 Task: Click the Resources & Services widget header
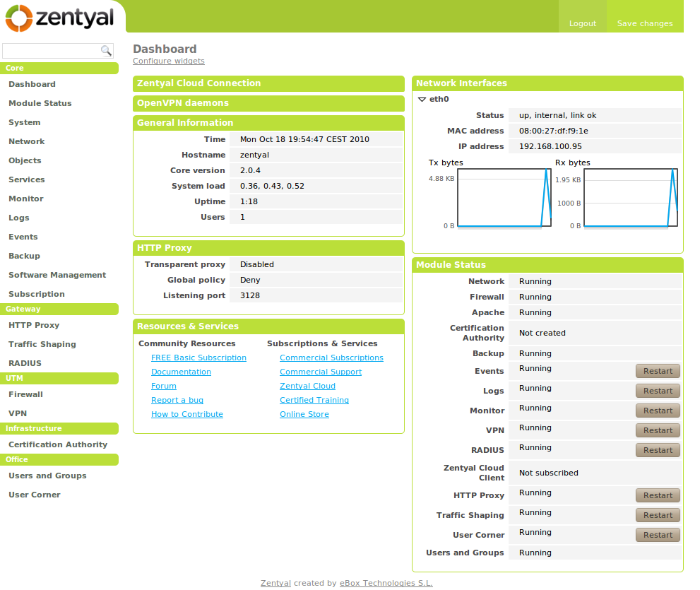(x=268, y=326)
